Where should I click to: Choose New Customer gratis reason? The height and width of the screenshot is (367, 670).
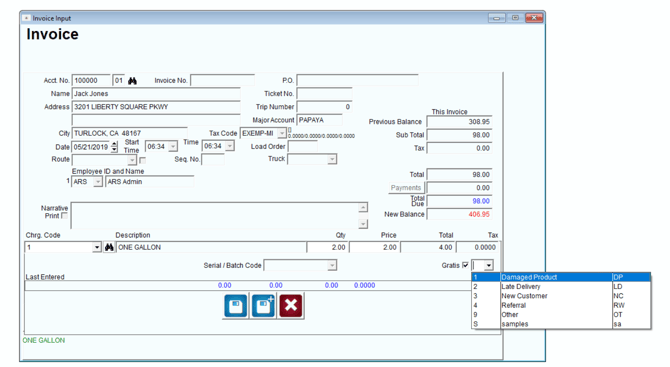click(x=561, y=296)
